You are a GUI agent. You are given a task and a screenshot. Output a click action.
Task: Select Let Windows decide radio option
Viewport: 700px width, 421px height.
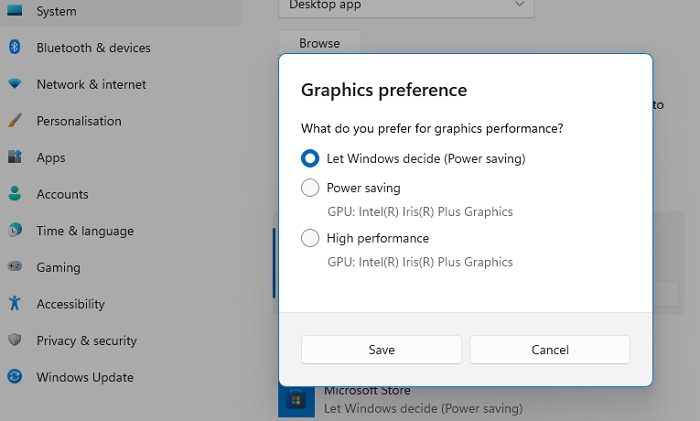point(310,158)
